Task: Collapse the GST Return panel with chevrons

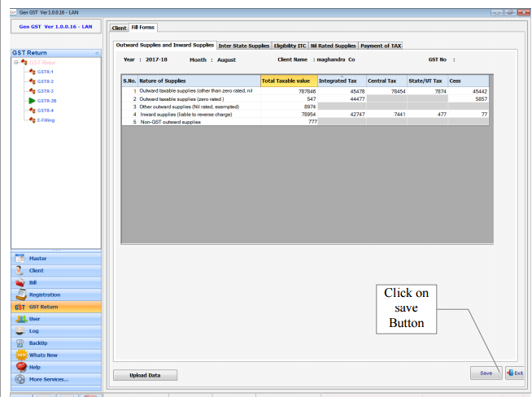Action: [97, 53]
